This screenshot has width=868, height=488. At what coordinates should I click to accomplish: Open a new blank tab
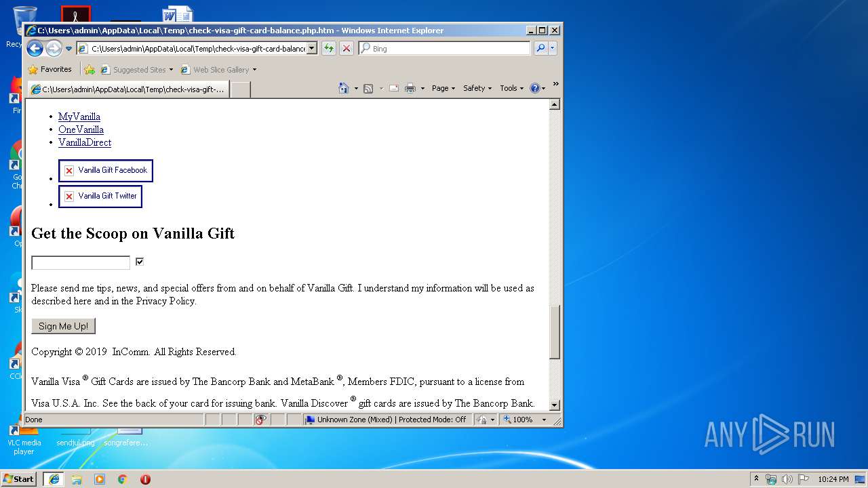[240, 89]
